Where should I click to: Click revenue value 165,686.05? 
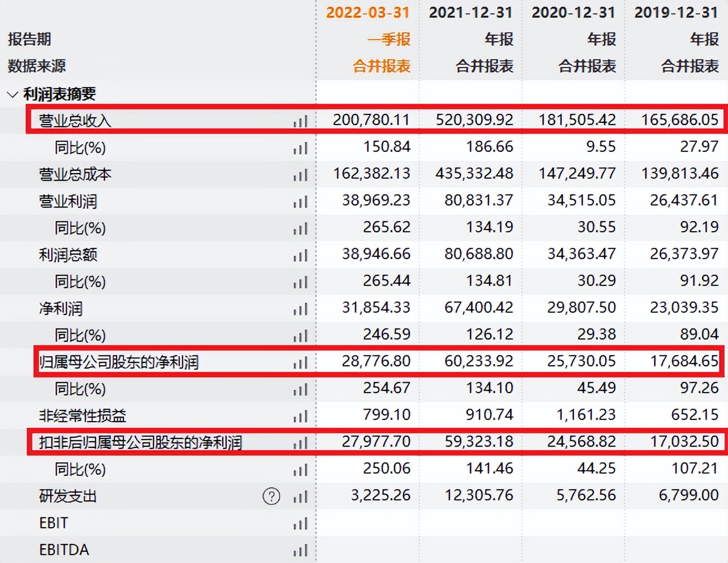click(679, 120)
